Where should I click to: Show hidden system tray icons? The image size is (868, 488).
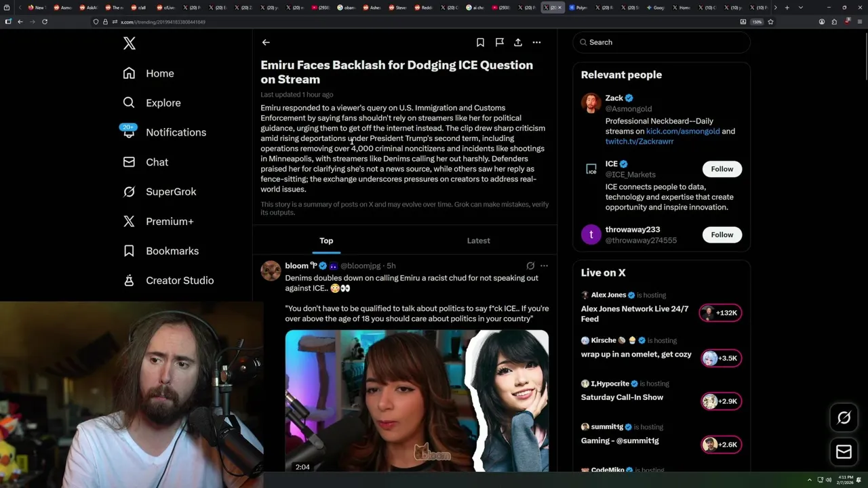[x=810, y=480]
